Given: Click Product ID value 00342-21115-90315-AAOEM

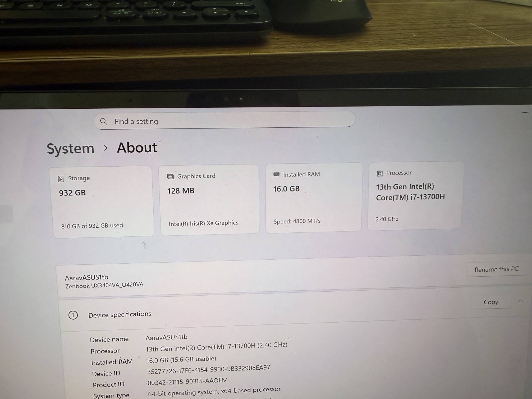Looking at the screenshot, I should click(188, 381).
